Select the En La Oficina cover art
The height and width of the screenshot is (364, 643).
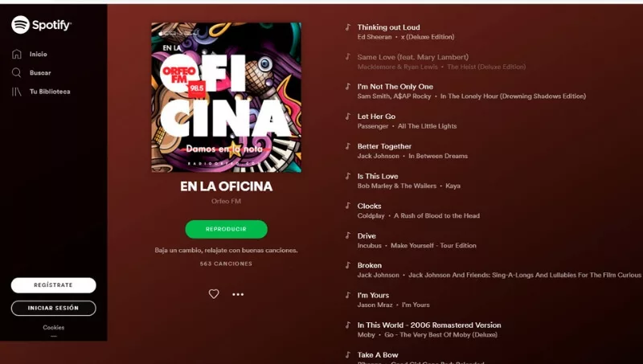(227, 97)
